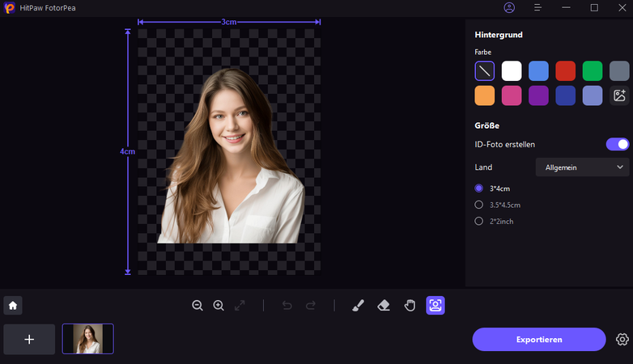Open export settings gear icon
The width and height of the screenshot is (633, 364).
[622, 339]
